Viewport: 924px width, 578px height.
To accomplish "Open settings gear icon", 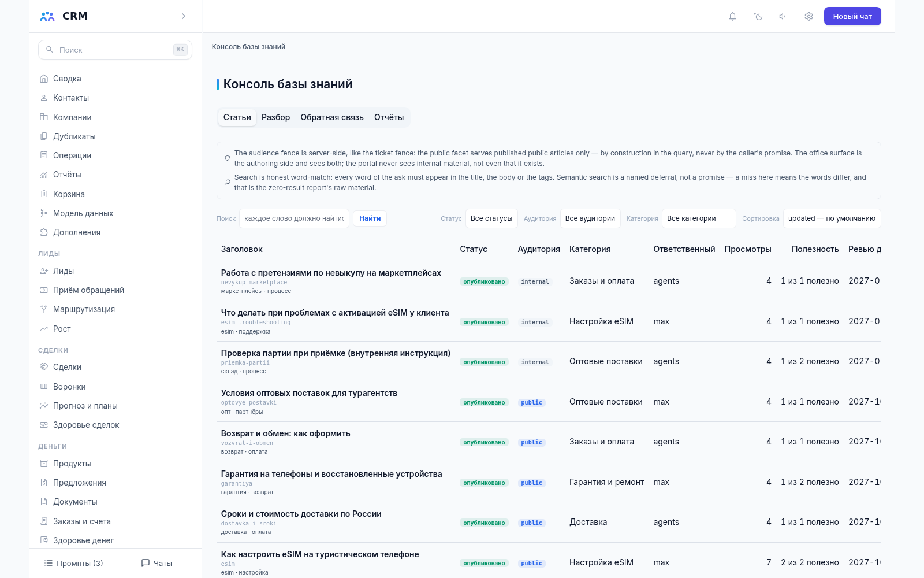I will click(808, 16).
